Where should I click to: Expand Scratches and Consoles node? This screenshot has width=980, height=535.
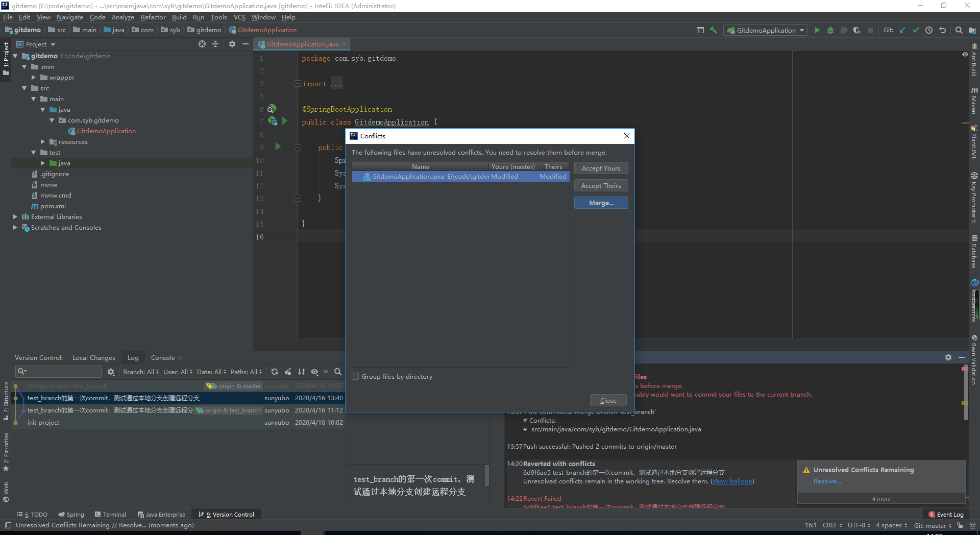click(15, 227)
